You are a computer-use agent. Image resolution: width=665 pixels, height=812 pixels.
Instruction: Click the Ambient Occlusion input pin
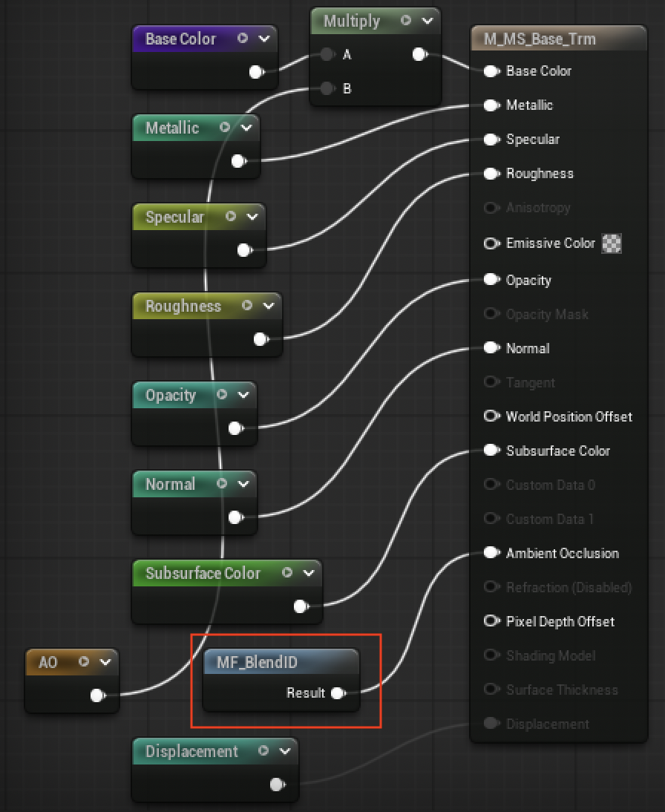point(491,553)
